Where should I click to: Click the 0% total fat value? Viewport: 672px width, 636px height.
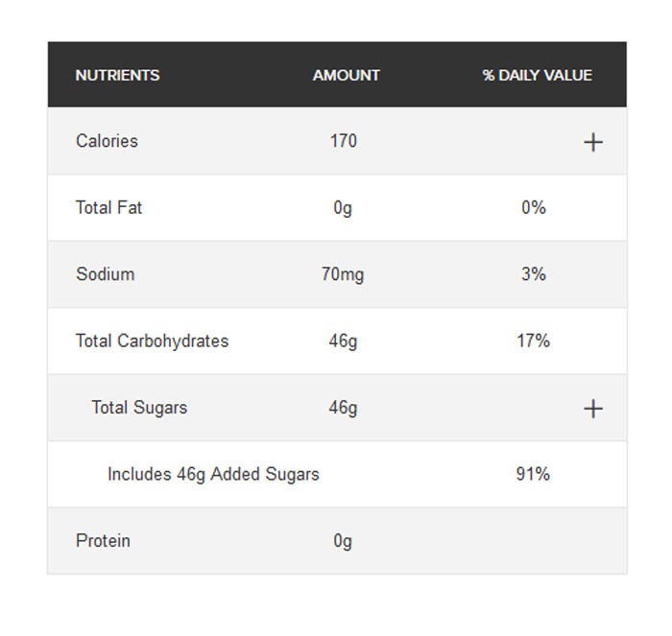pos(533,207)
